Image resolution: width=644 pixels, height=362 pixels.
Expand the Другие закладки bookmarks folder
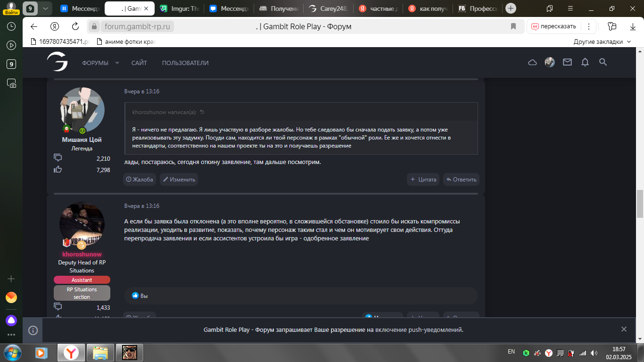click(x=602, y=41)
